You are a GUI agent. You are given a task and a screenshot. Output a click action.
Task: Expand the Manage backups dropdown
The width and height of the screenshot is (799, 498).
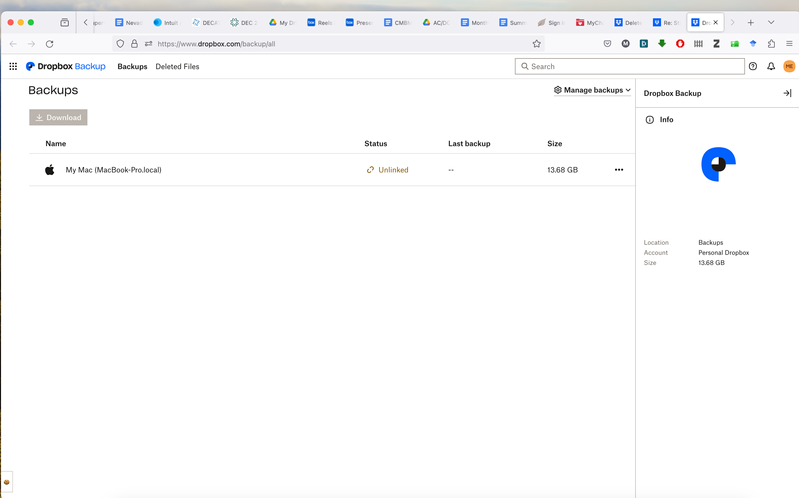coord(593,90)
